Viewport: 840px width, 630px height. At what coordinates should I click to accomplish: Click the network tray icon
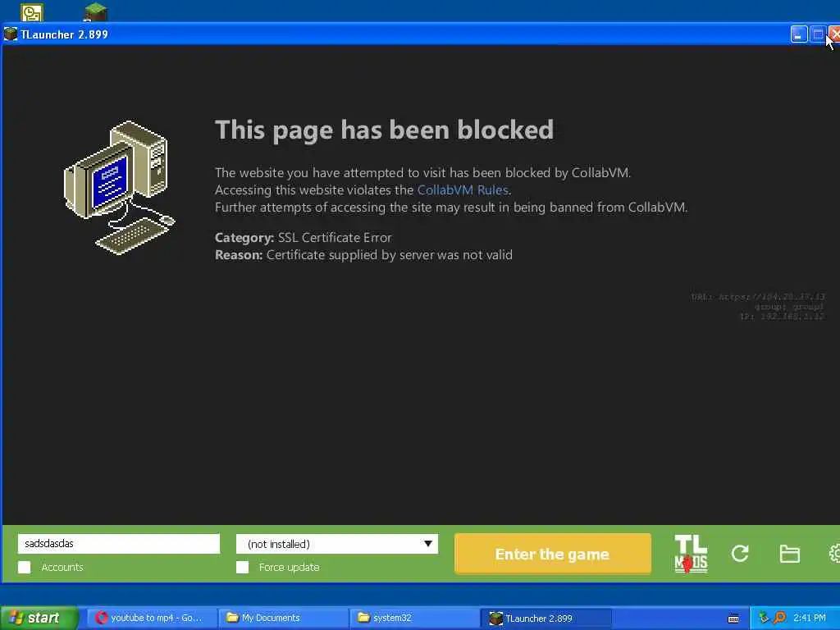coord(764,618)
